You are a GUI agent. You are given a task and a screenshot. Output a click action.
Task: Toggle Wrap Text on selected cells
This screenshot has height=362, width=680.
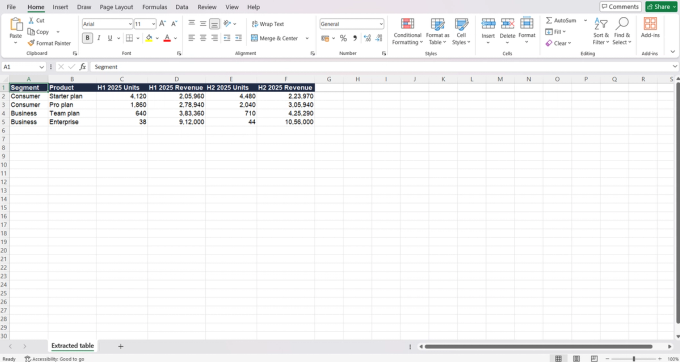click(x=268, y=24)
